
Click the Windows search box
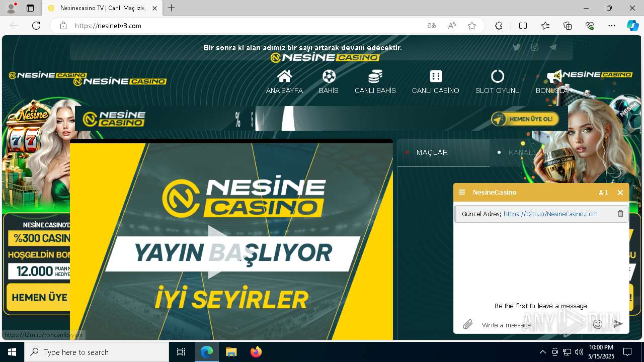point(97,352)
